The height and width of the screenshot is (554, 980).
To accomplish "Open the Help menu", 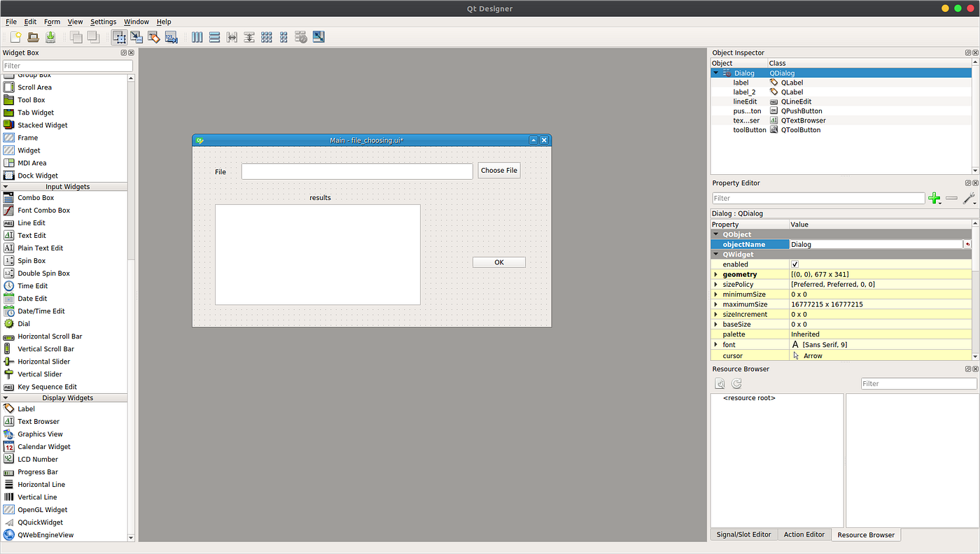I will pos(164,22).
